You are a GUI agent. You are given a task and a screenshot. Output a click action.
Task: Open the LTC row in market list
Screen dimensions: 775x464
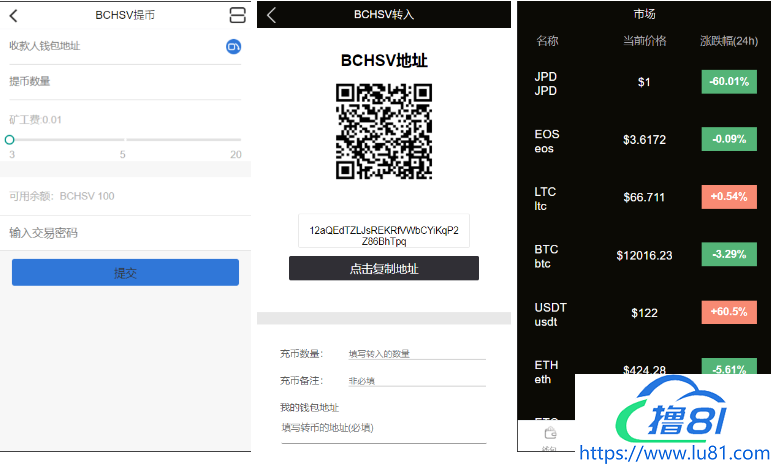pos(644,198)
